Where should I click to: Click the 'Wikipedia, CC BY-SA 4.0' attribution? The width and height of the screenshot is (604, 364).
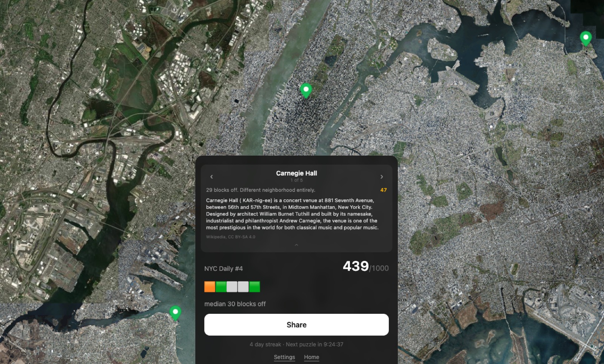[231, 237]
